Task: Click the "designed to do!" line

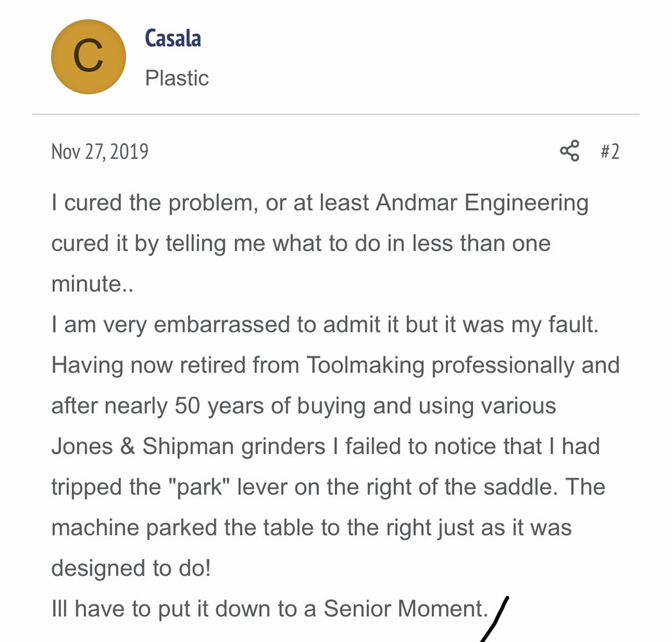Action: pyautogui.click(x=131, y=568)
